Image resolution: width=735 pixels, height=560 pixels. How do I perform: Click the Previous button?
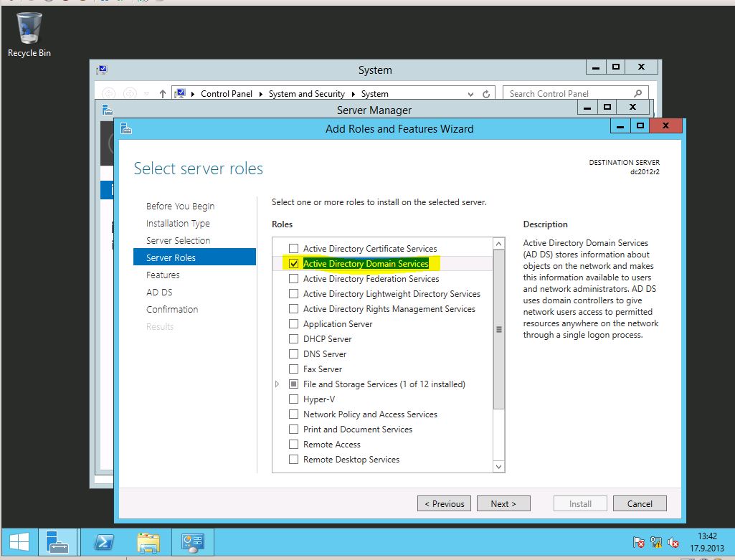tap(444, 504)
